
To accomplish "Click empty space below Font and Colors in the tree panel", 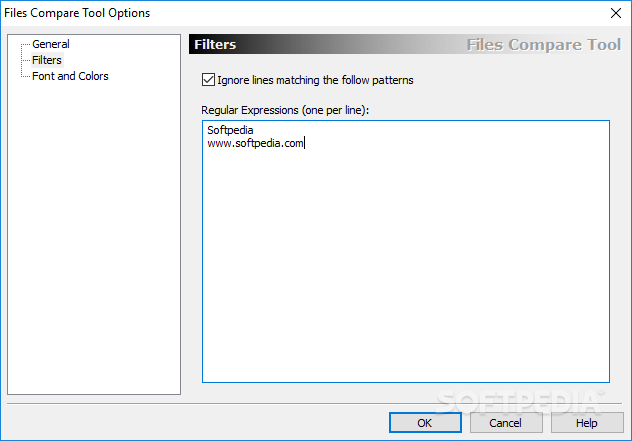I will point(94,238).
